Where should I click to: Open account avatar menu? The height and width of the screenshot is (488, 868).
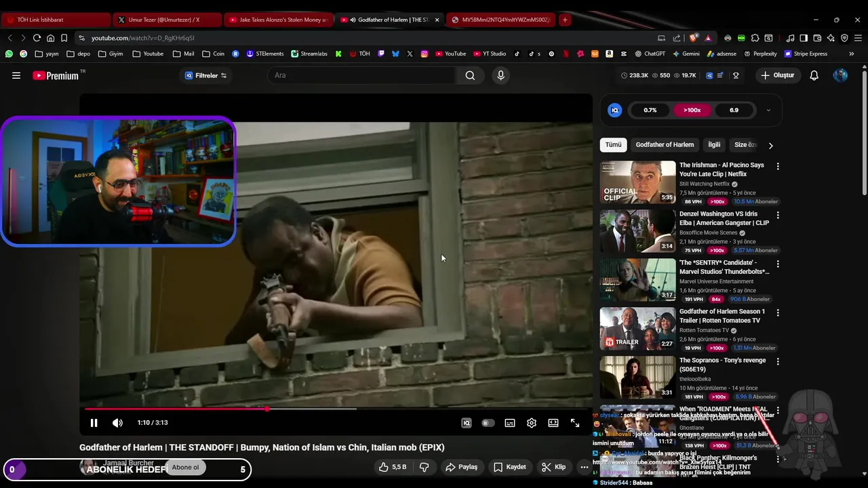(x=840, y=75)
